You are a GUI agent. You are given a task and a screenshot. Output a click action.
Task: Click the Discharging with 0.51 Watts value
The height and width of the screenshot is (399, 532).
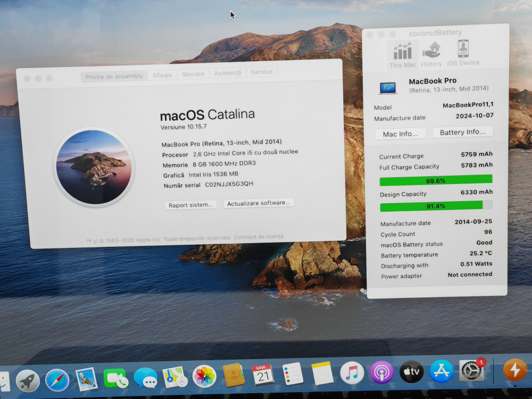click(476, 264)
